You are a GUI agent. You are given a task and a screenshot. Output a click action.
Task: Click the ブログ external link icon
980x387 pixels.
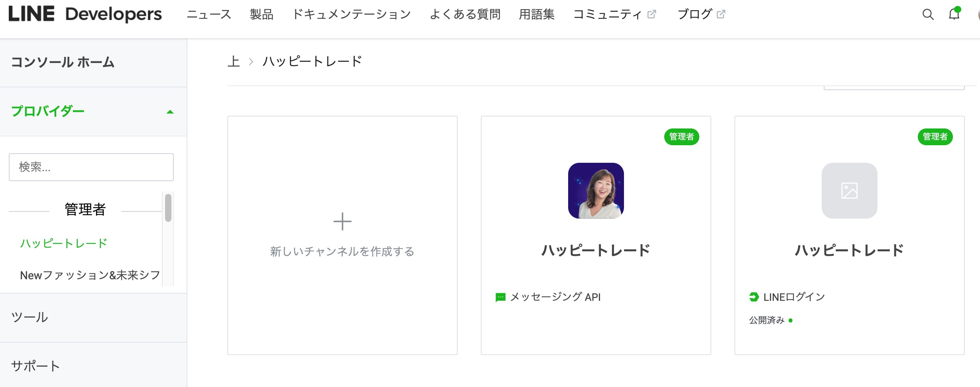coord(721,14)
